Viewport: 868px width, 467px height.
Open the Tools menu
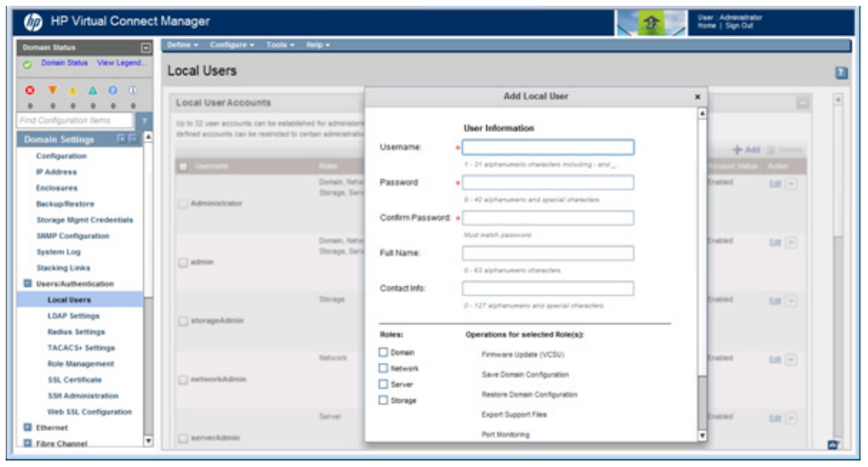[x=280, y=45]
